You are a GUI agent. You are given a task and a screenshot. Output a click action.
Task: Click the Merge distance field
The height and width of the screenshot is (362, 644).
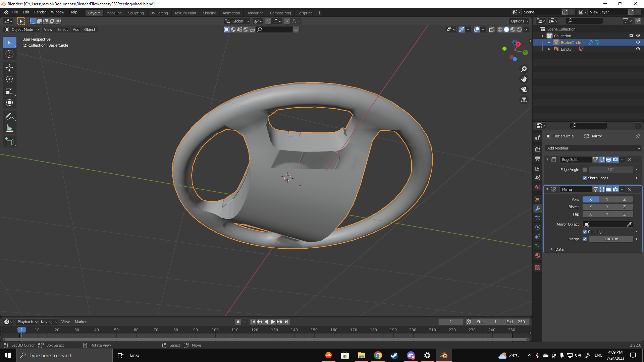[x=610, y=239]
